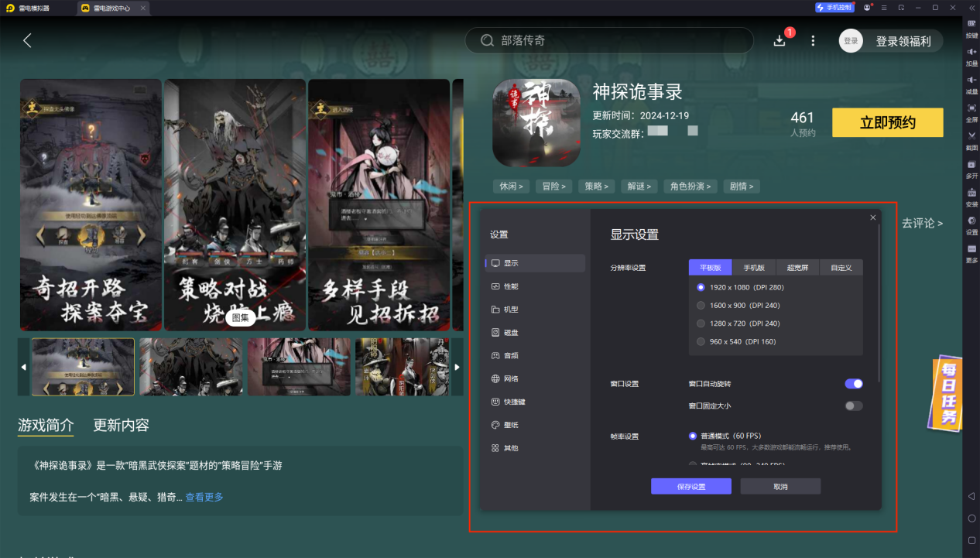Click the 截图 screenshot scissors icon
Image resolution: width=980 pixels, height=558 pixels.
tap(971, 140)
